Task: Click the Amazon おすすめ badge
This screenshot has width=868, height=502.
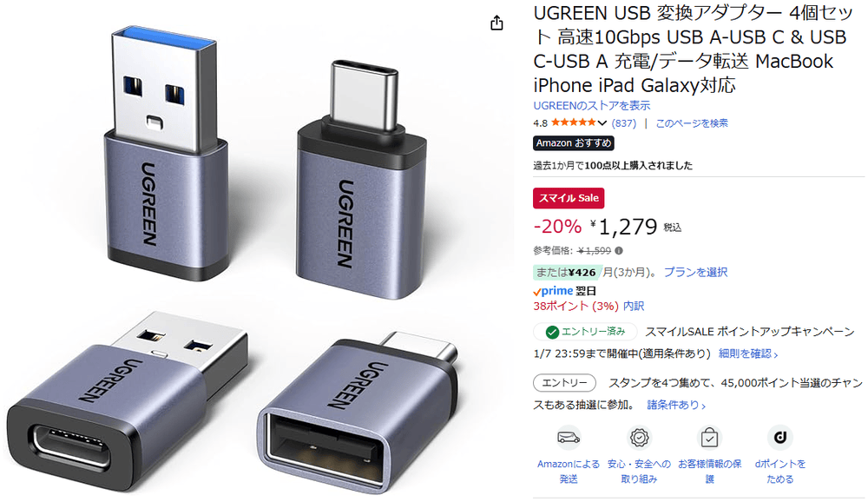Action: pos(574,143)
